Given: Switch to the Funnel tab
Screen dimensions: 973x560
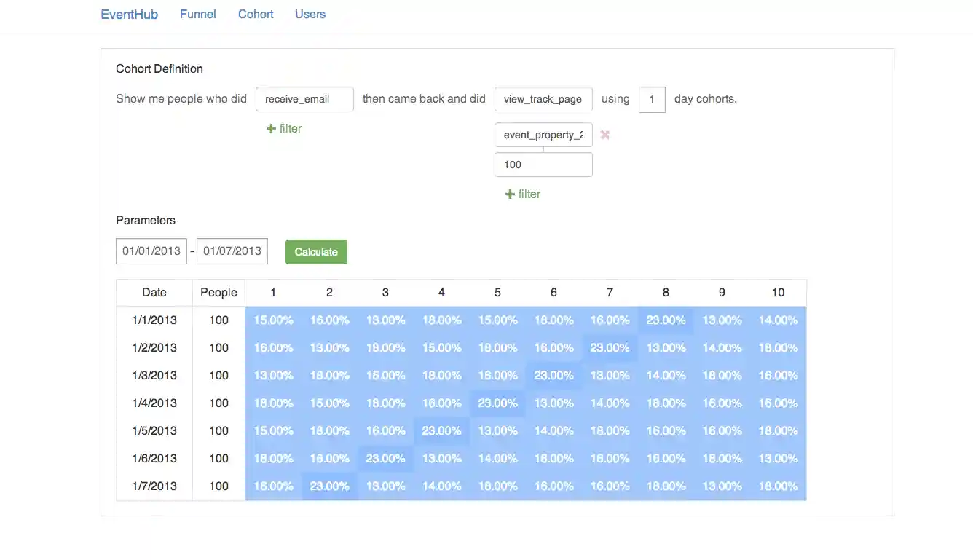Looking at the screenshot, I should (x=197, y=14).
